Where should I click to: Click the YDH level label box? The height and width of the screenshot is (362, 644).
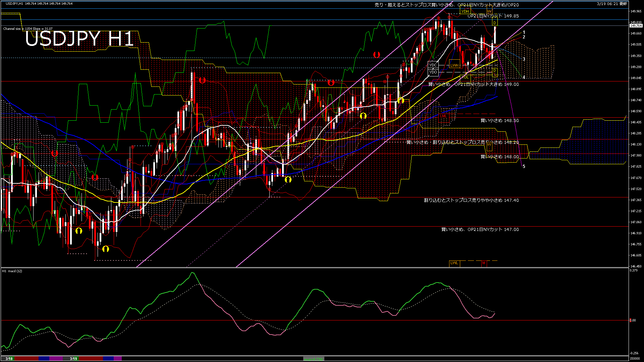click(x=465, y=11)
